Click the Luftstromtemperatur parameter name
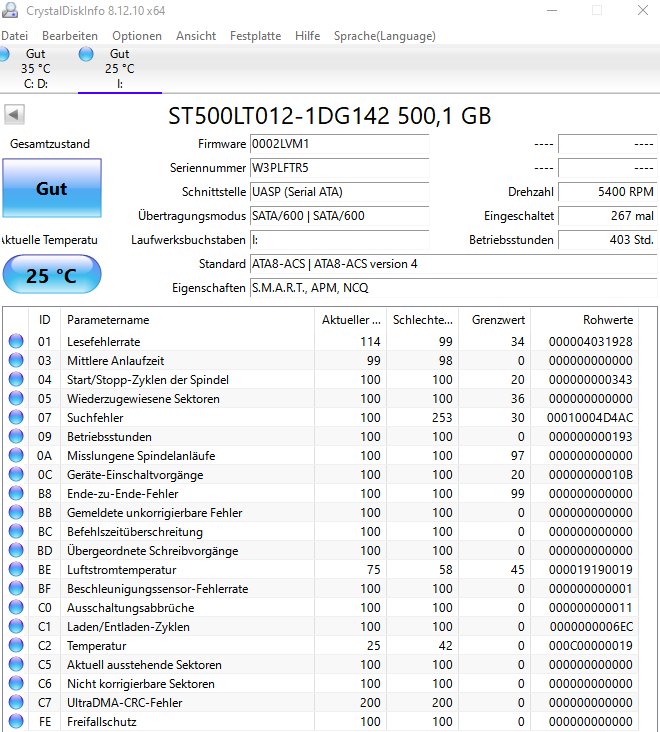The height and width of the screenshot is (732, 660). pos(121,570)
